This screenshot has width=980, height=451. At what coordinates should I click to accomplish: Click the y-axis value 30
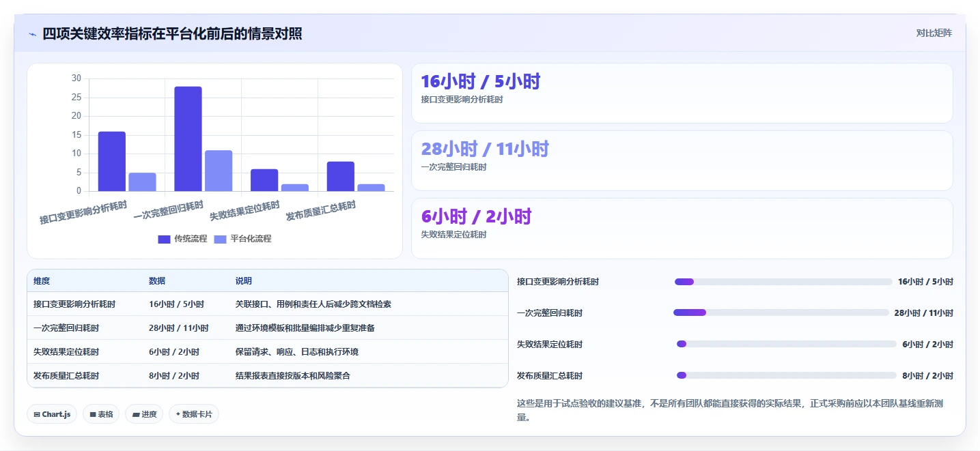click(x=76, y=78)
